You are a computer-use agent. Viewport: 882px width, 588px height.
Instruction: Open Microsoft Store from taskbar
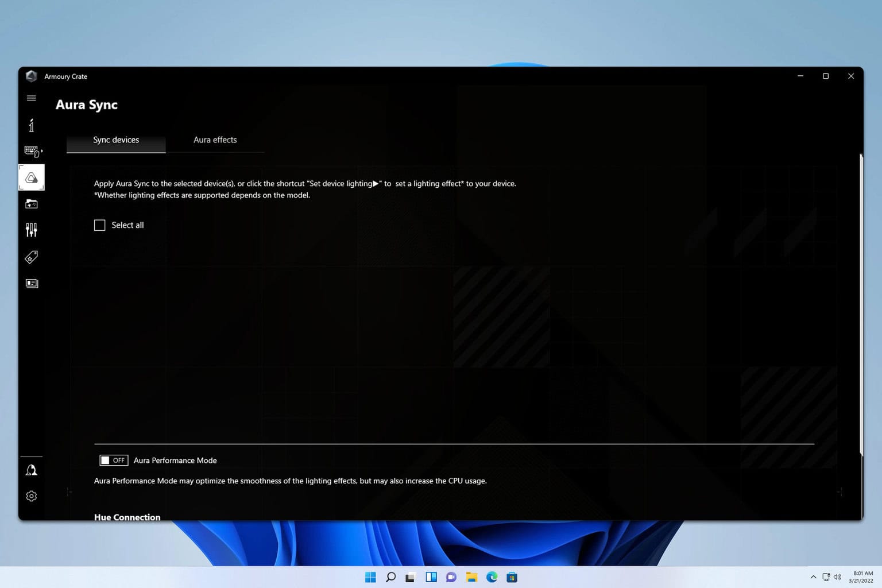[512, 577]
